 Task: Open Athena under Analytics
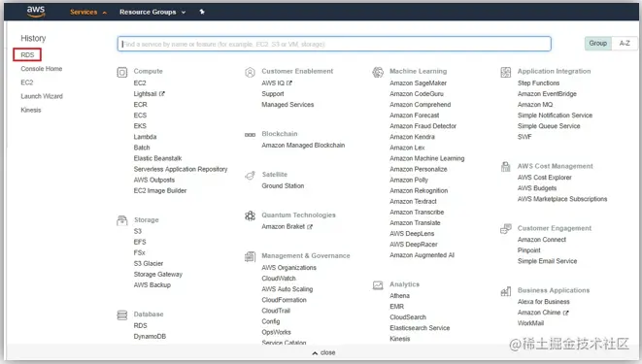click(x=399, y=296)
